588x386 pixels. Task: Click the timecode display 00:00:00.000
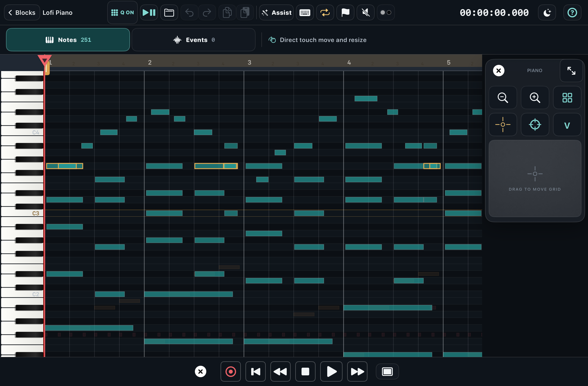click(x=494, y=12)
